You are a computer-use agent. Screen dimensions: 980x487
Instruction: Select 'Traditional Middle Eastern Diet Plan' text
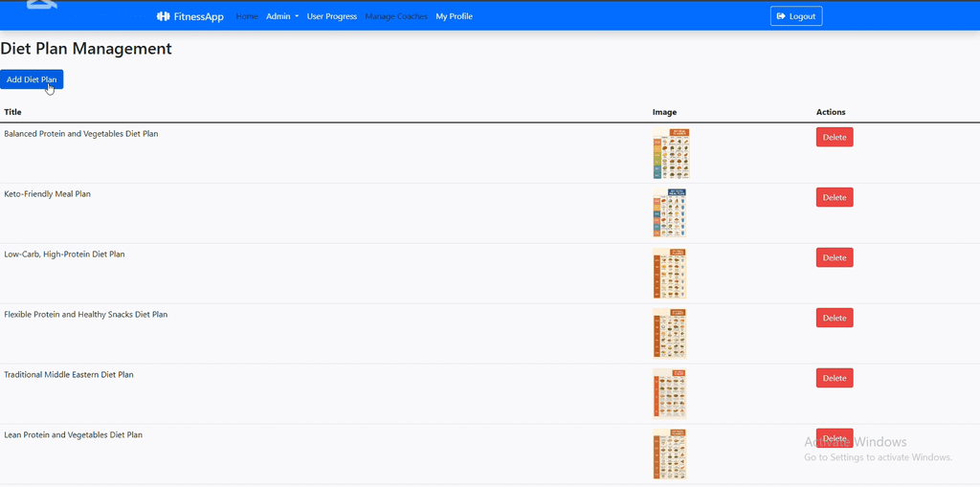[69, 374]
